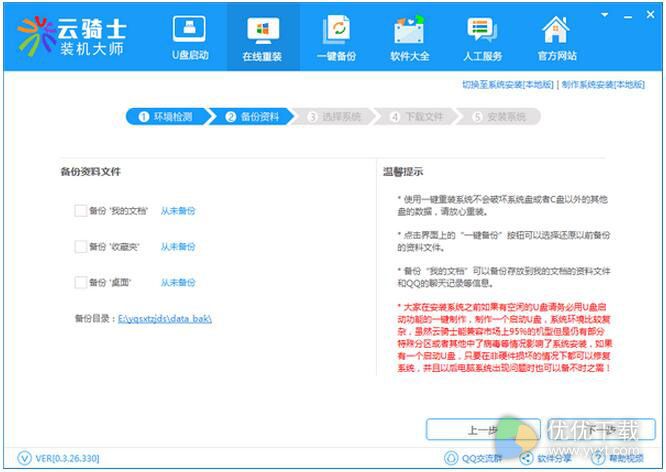666x472 pixels.
Task: Open the 软件大全 icon
Action: coord(409,30)
